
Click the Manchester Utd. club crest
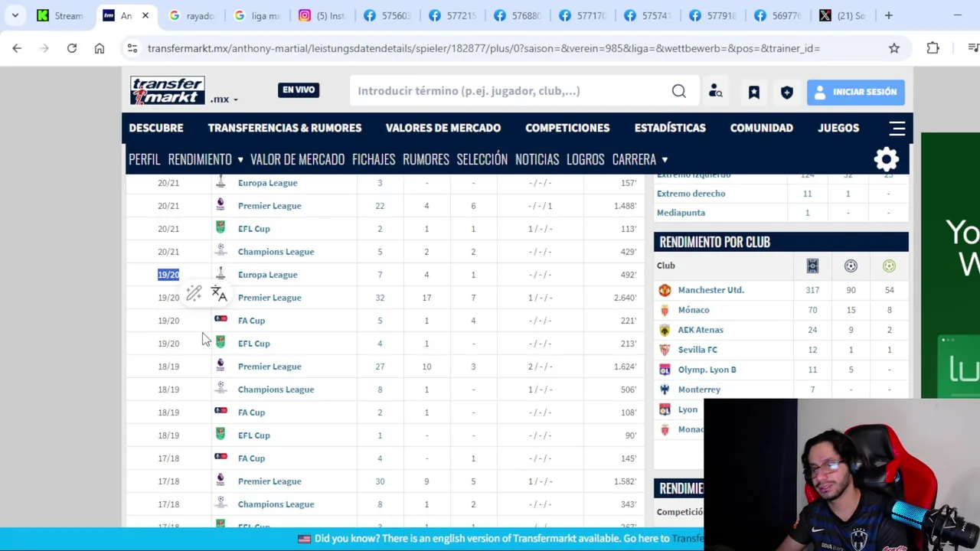pos(665,290)
